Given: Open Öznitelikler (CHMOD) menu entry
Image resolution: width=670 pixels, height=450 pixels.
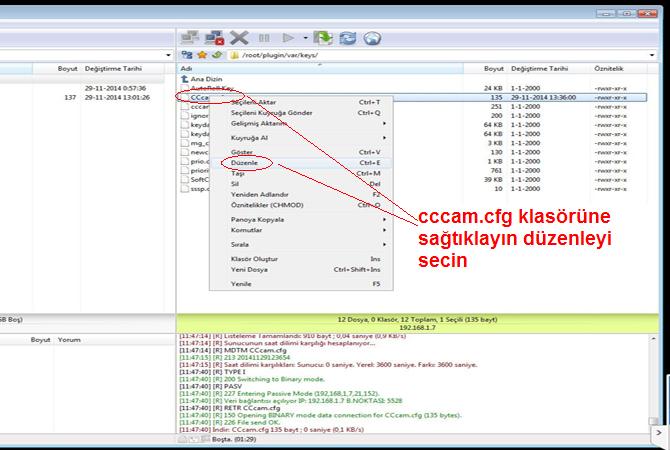Looking at the screenshot, I should pos(301,205).
